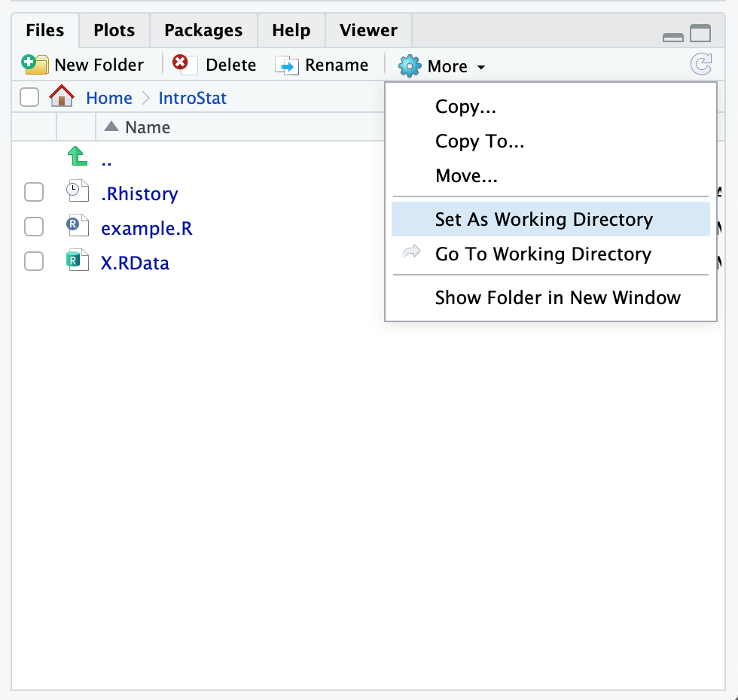Click the .Rhistory file icon

click(78, 190)
